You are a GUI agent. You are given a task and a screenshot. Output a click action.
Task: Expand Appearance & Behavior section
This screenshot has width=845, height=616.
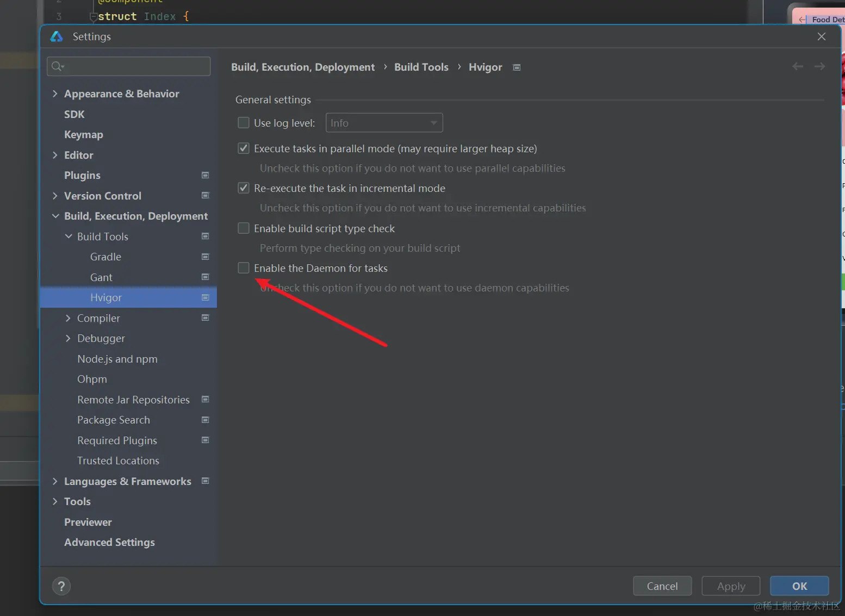[x=55, y=94]
